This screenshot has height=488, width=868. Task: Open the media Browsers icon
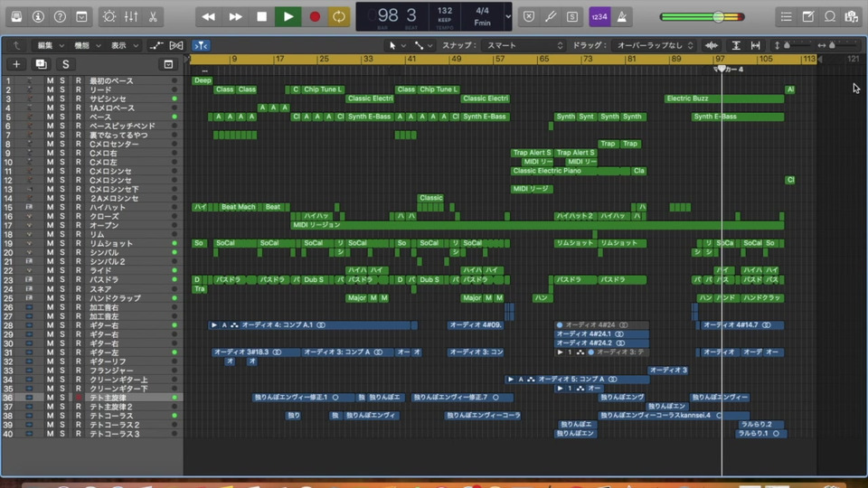(x=852, y=16)
